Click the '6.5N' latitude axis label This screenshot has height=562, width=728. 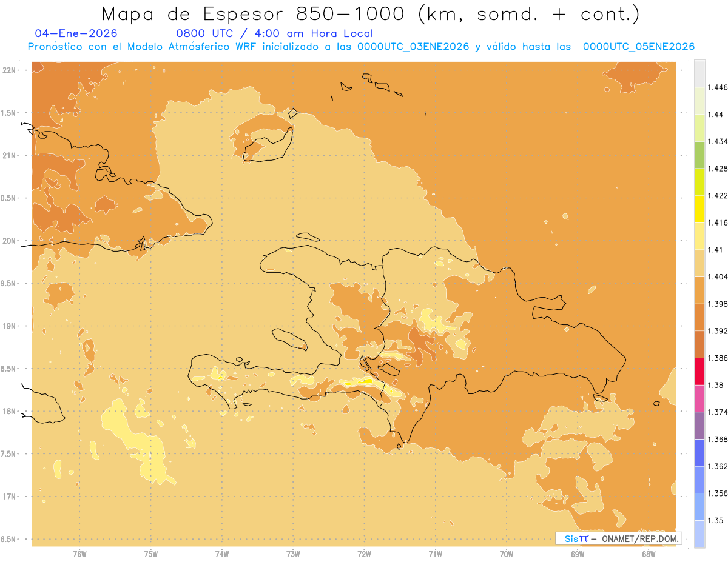click(x=8, y=539)
